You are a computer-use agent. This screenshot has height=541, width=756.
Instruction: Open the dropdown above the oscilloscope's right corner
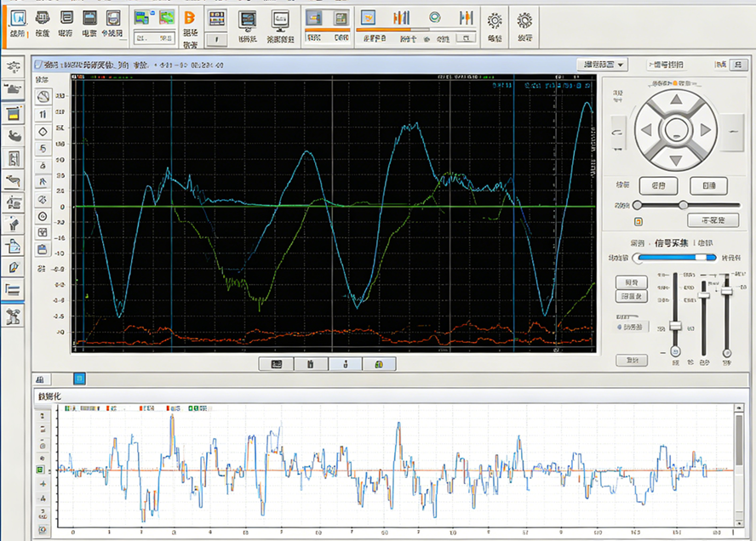[601, 65]
